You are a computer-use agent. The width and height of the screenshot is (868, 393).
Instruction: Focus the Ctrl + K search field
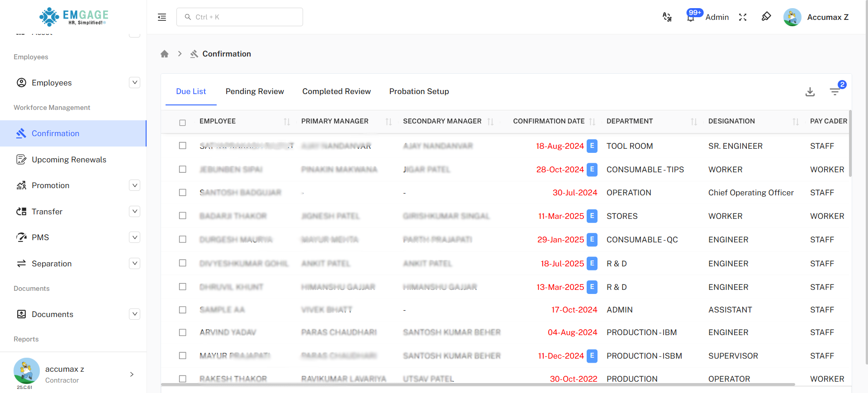240,17
